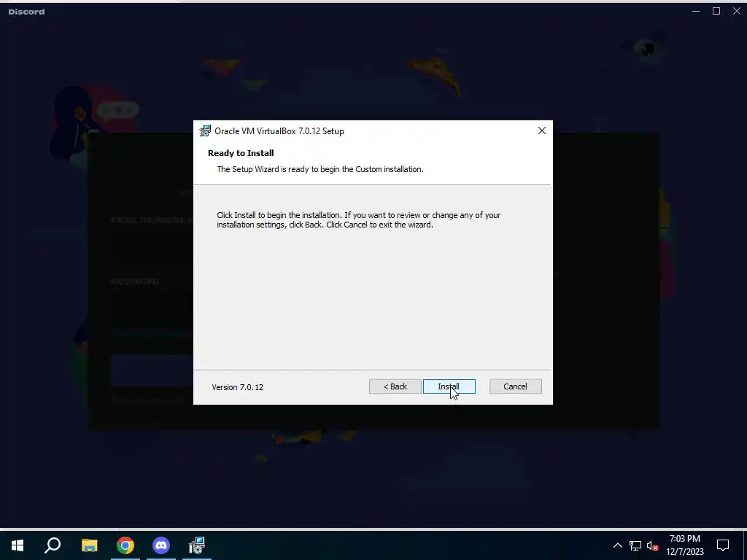Show hidden system tray icons

(617, 545)
